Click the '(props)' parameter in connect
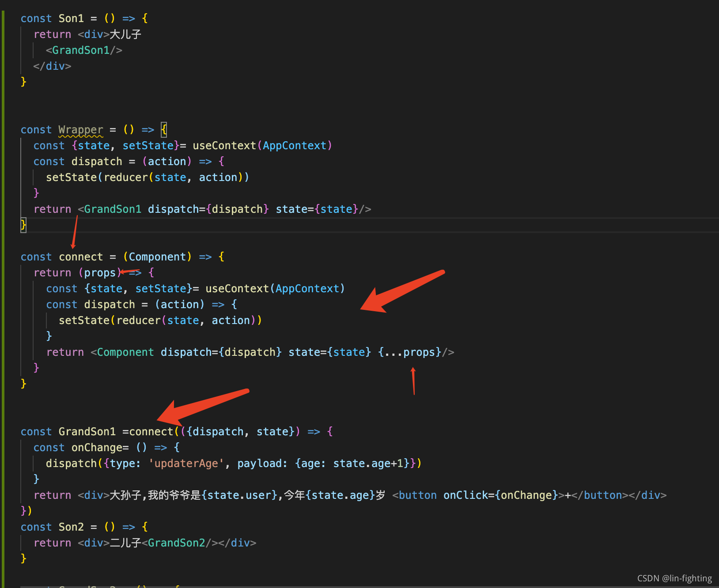The width and height of the screenshot is (719, 588). click(100, 273)
